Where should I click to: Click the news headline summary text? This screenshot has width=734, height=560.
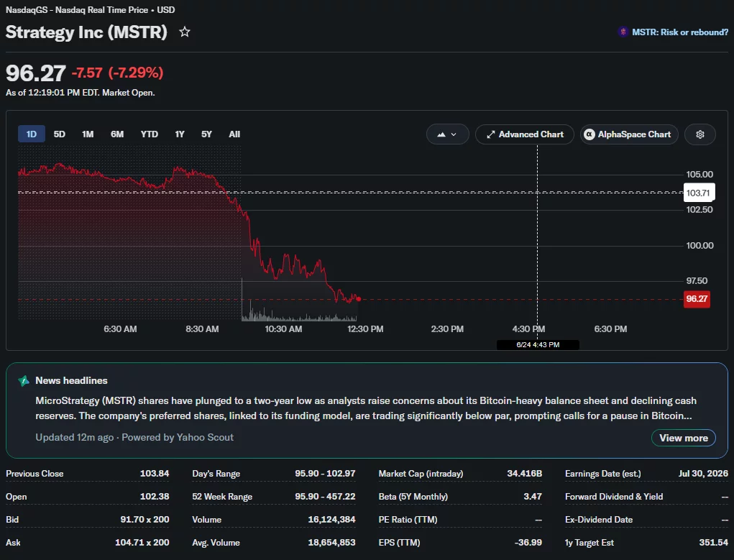pos(366,408)
